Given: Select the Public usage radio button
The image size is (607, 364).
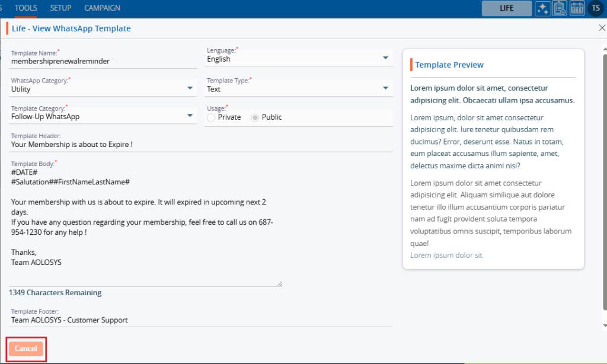Looking at the screenshot, I should pyautogui.click(x=255, y=117).
